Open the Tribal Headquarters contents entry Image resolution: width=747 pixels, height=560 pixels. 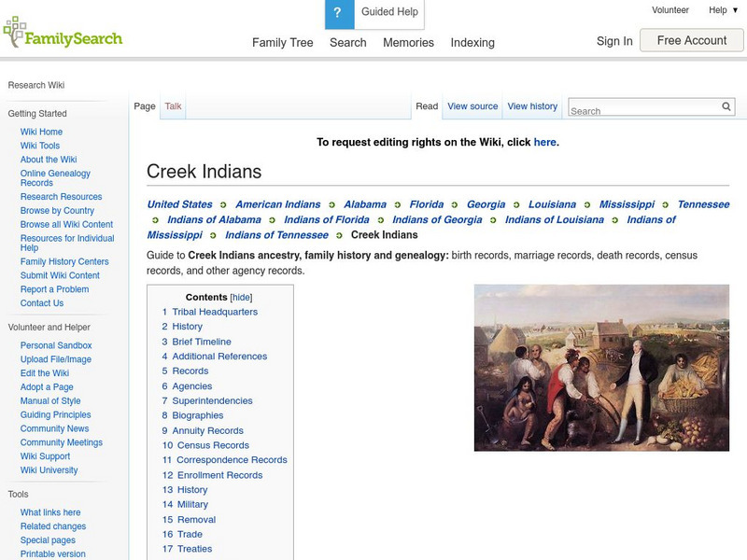[215, 312]
